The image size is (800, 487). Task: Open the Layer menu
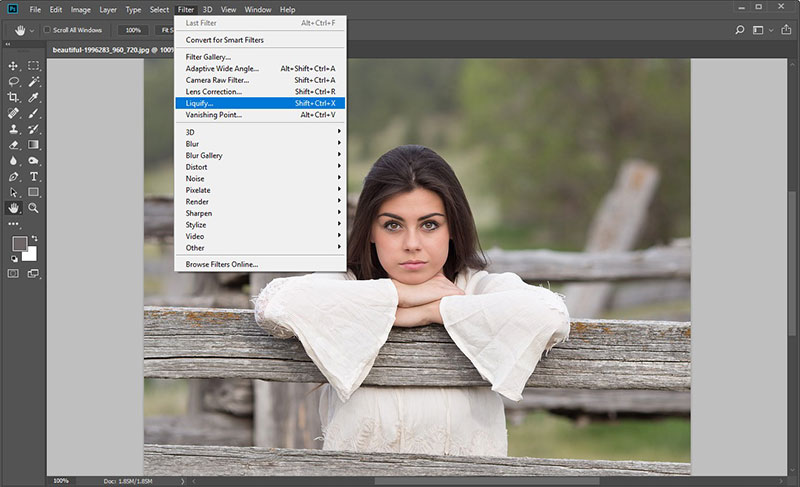coord(108,10)
